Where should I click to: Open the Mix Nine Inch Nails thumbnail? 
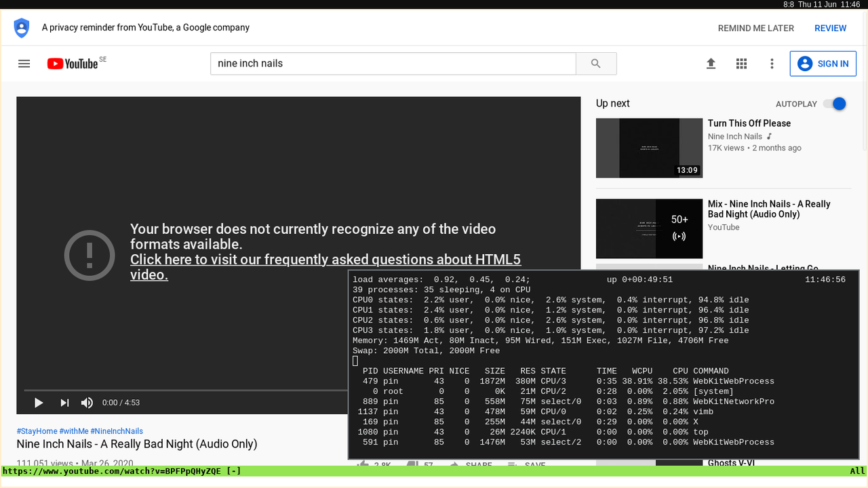tap(649, 228)
